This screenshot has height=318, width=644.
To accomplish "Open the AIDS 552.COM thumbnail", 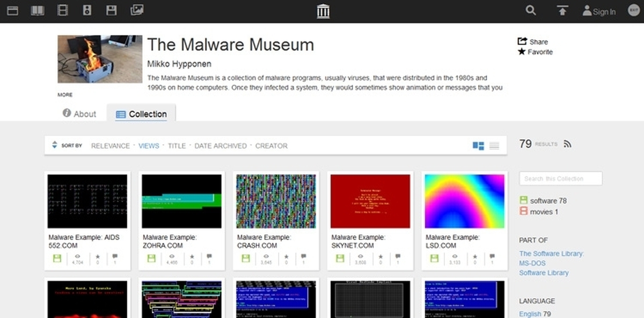I will click(87, 201).
